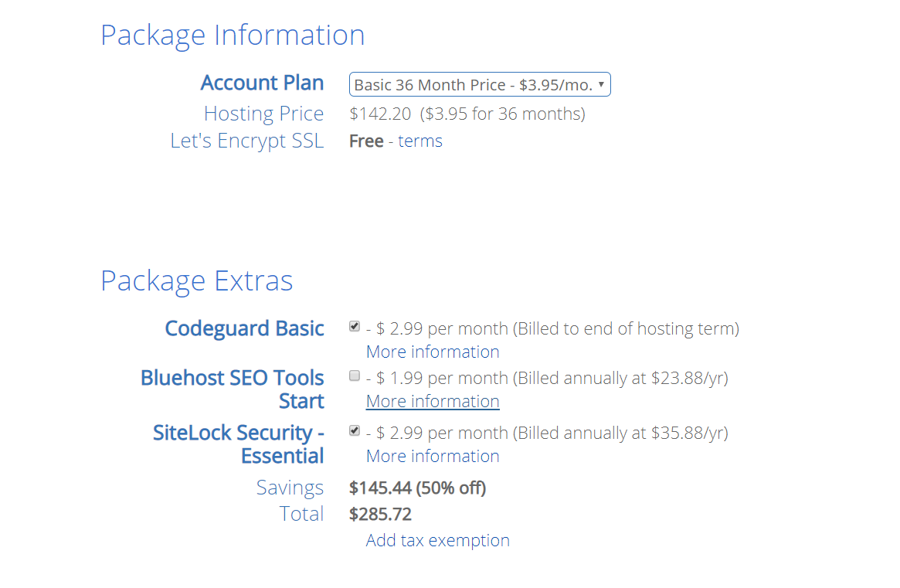Click the Package Extras heading
This screenshot has height=588, width=900.
[x=197, y=280]
